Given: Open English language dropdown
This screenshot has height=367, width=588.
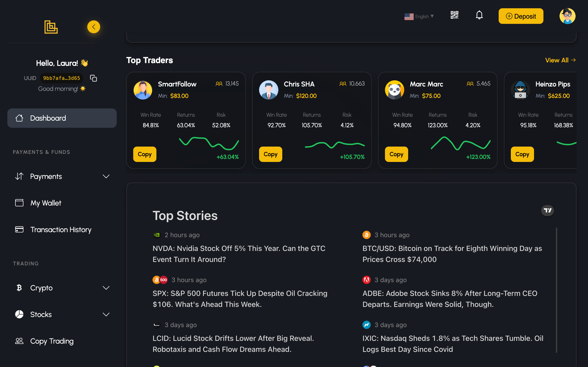Looking at the screenshot, I should 419,17.
